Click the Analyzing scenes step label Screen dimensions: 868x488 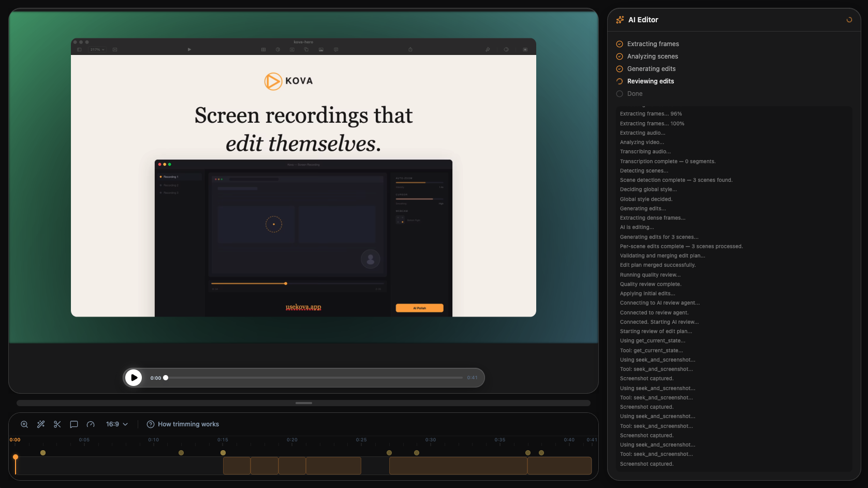tap(653, 56)
